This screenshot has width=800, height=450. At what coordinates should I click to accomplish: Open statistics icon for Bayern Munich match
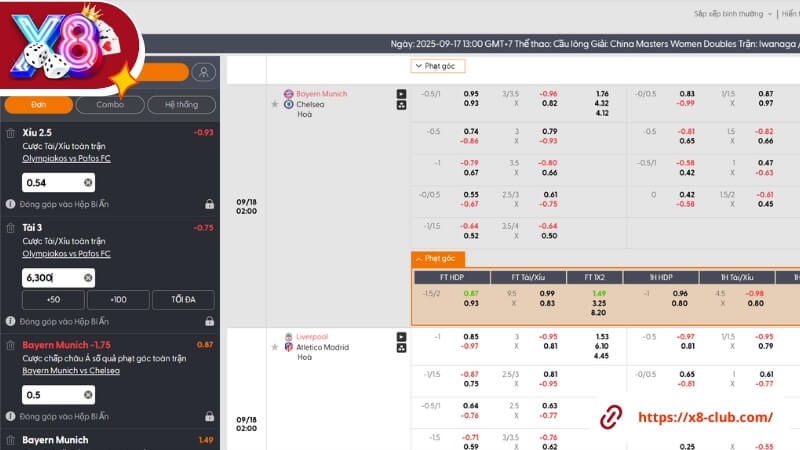402,105
